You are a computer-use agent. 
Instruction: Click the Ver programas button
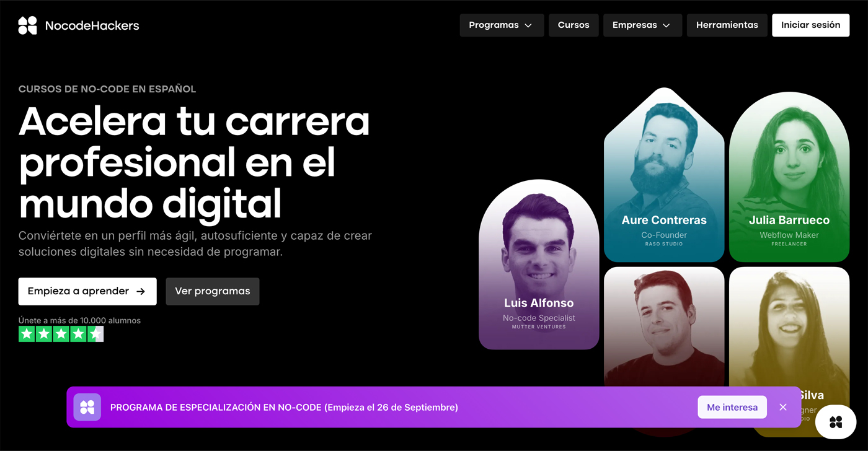pos(213,291)
